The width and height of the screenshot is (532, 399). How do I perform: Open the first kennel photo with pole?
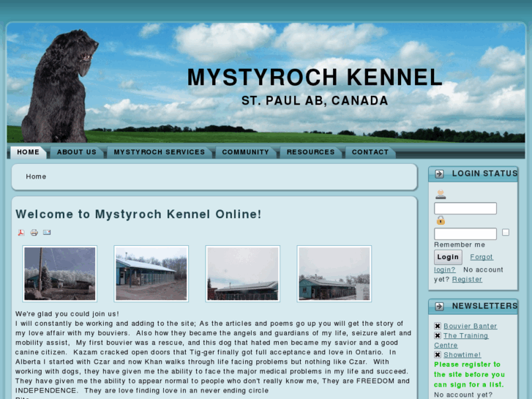click(x=60, y=274)
